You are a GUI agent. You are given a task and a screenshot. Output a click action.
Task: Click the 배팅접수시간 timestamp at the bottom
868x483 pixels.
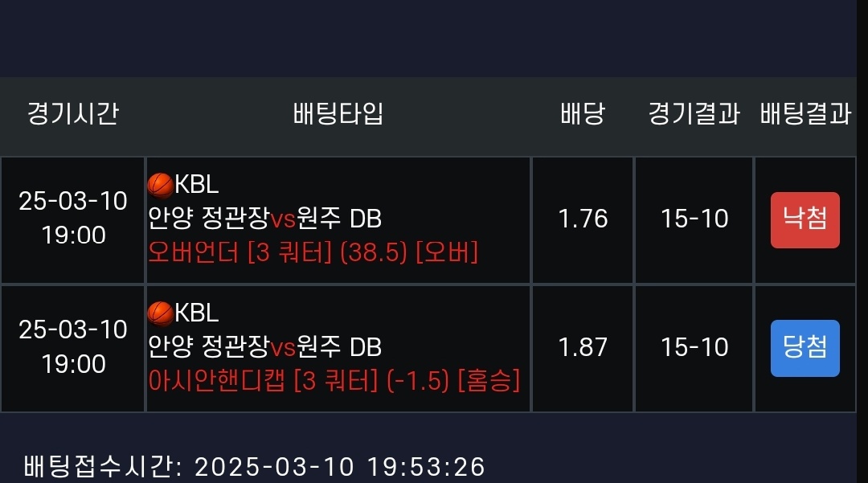click(255, 467)
